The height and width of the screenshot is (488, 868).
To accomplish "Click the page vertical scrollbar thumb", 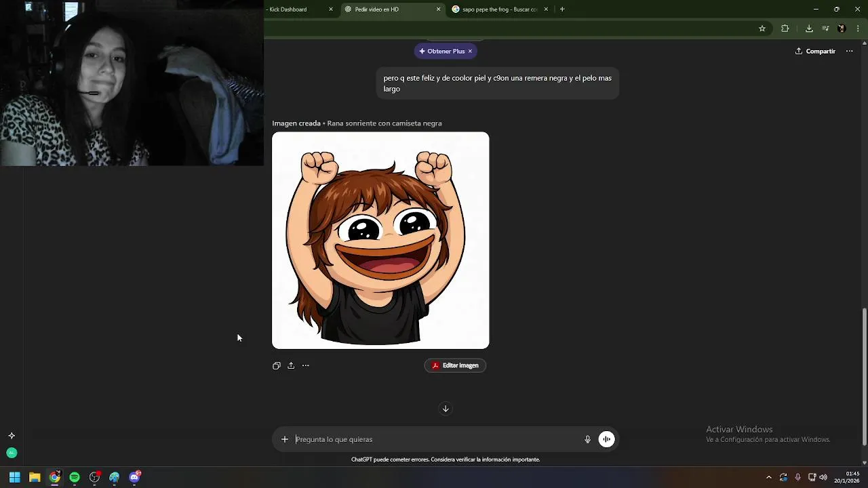I will click(864, 376).
